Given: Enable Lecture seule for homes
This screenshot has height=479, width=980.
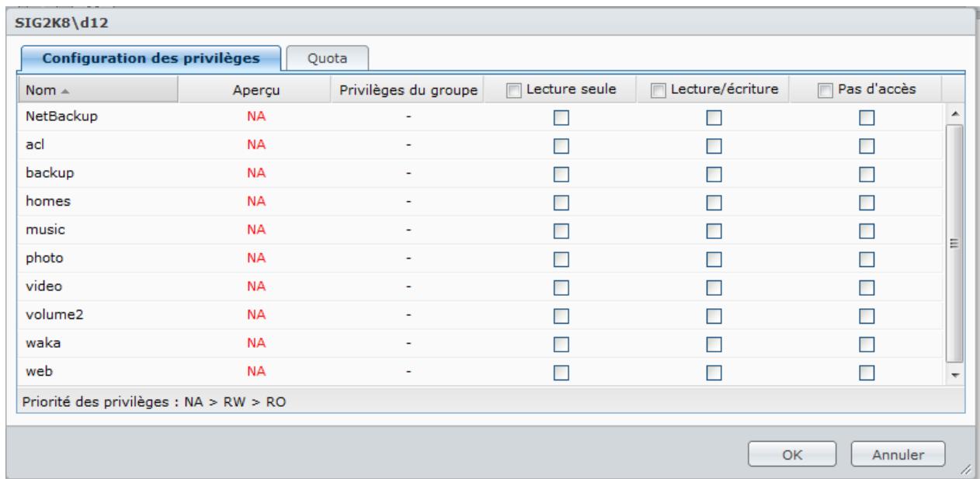Looking at the screenshot, I should (561, 201).
